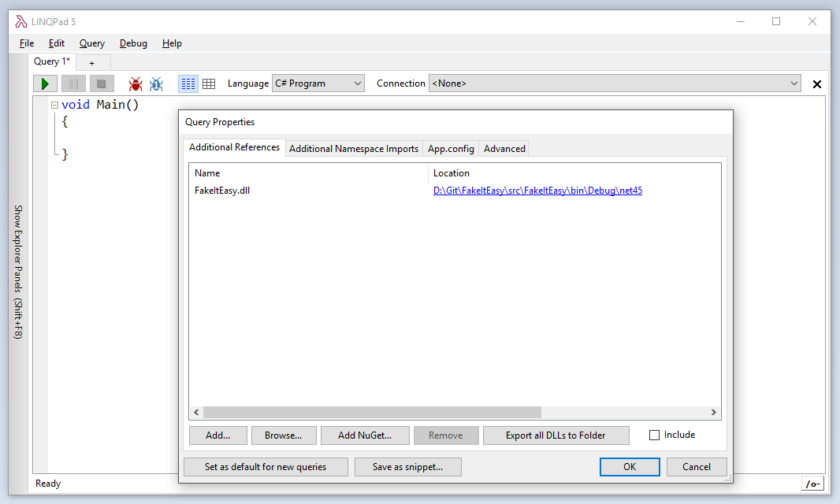Collapse the void Main() code block
Screen dimensions: 840x504
(x=54, y=105)
